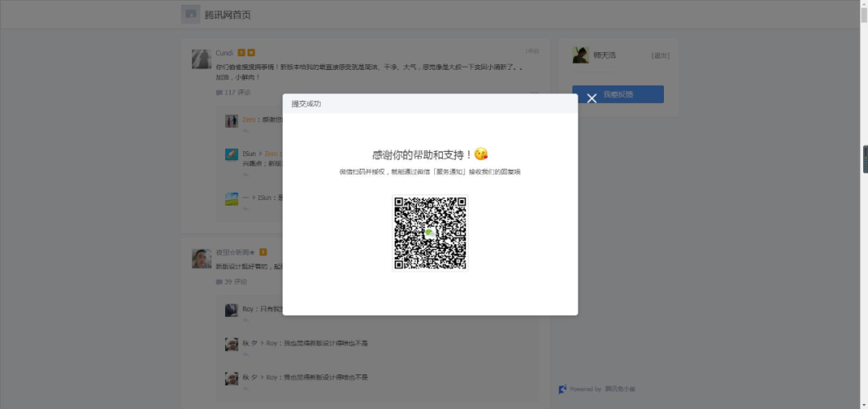Open the 腾讯兔小巢 link

coord(620,389)
